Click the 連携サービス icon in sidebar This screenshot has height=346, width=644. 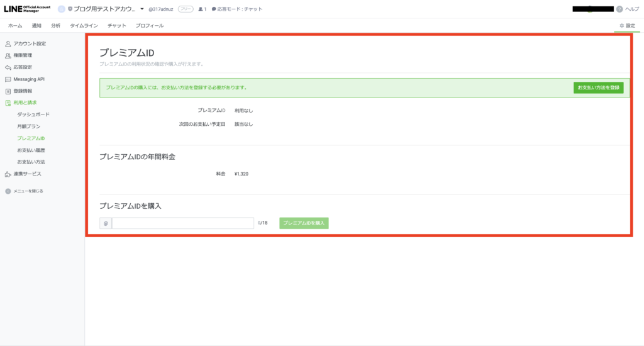click(x=8, y=174)
